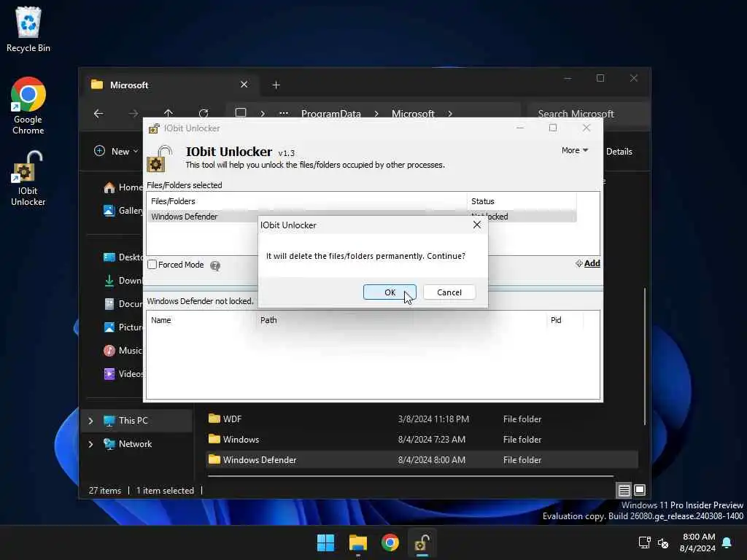Navigate up one folder in Explorer
The image size is (747, 560).
pyautogui.click(x=169, y=113)
